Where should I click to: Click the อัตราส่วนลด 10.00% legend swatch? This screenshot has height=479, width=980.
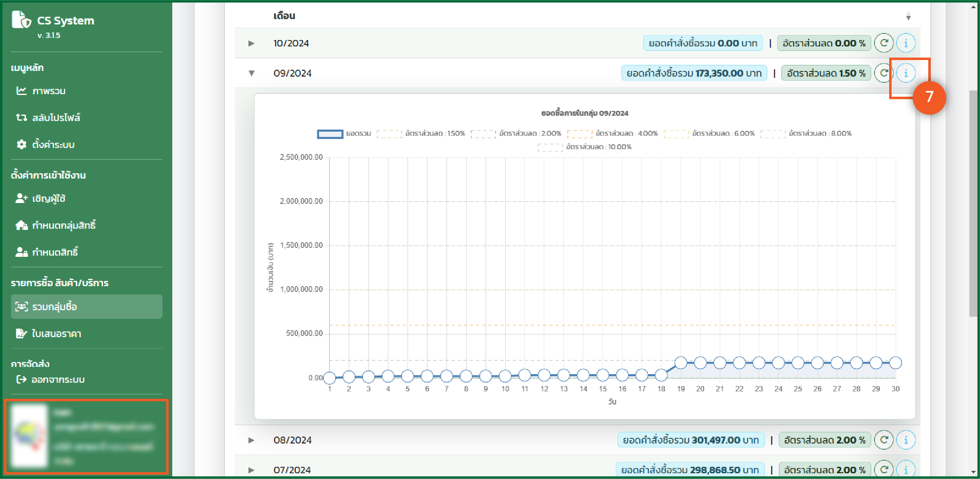[x=550, y=147]
